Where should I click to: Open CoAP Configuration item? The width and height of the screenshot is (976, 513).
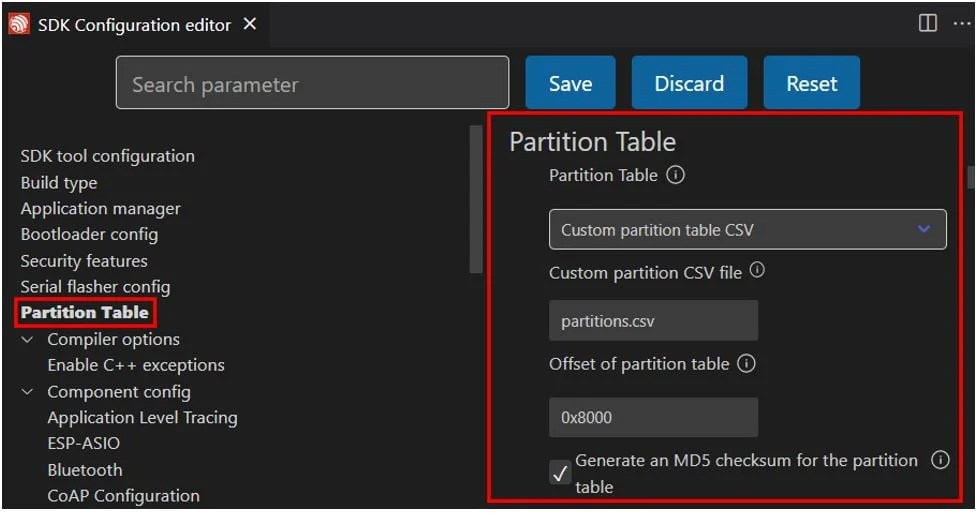point(123,496)
